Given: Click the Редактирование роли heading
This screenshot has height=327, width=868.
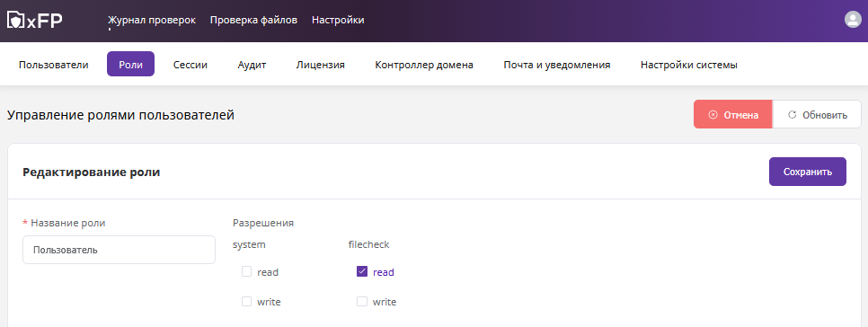Looking at the screenshot, I should [x=92, y=172].
